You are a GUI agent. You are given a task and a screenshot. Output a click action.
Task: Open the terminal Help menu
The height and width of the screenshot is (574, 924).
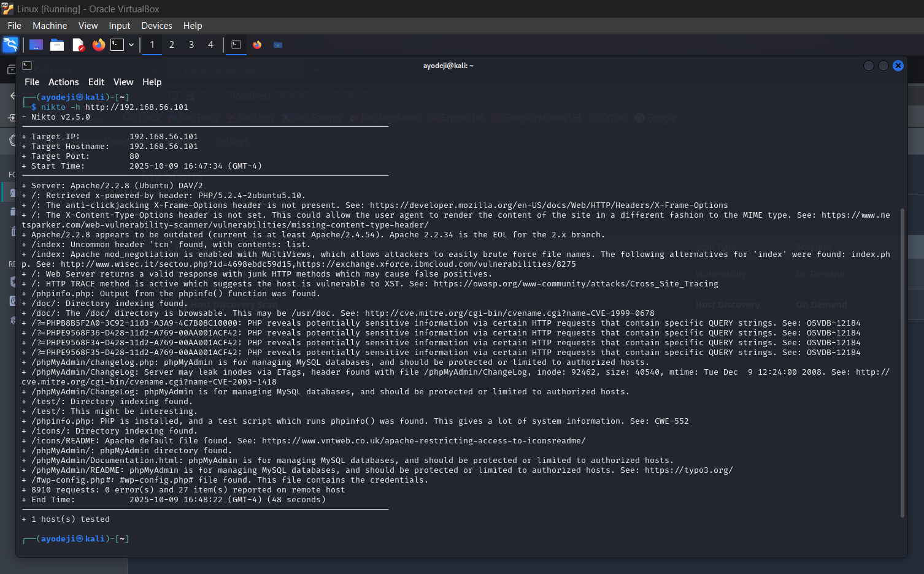[x=152, y=82]
